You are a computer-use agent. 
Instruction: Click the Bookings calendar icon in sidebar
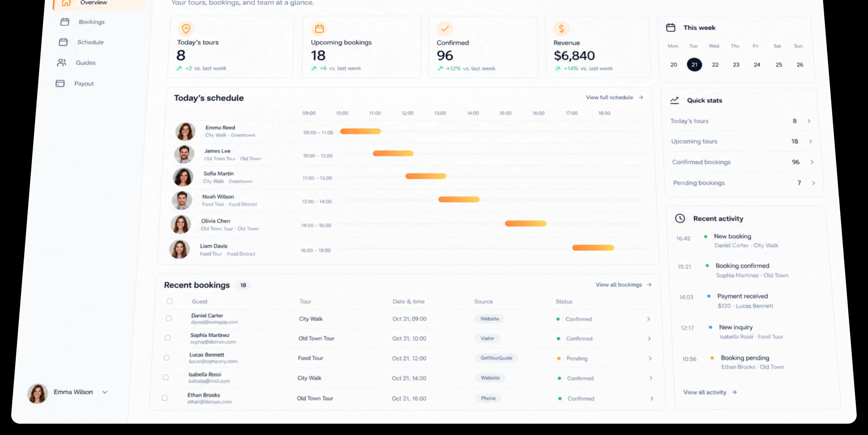[x=65, y=22]
